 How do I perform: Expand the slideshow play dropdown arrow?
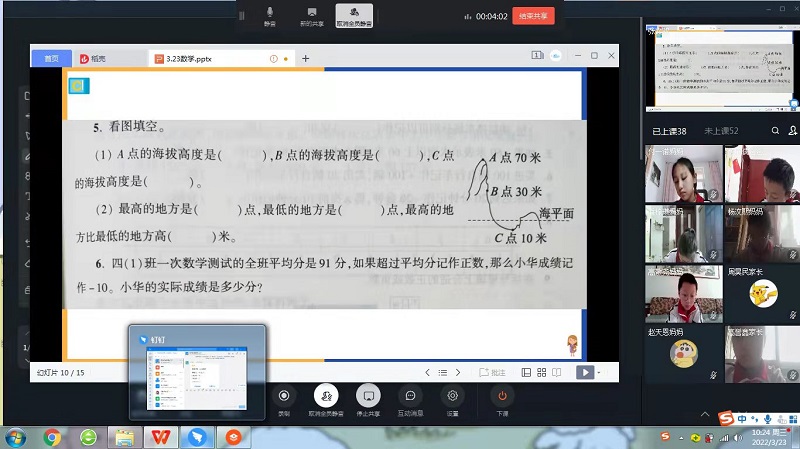598,373
